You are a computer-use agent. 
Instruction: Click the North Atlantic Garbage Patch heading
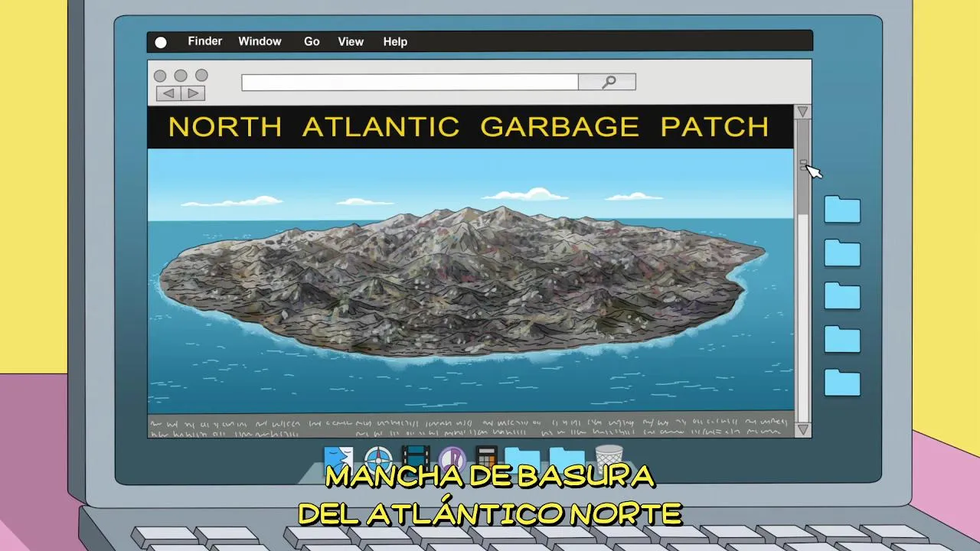(469, 126)
